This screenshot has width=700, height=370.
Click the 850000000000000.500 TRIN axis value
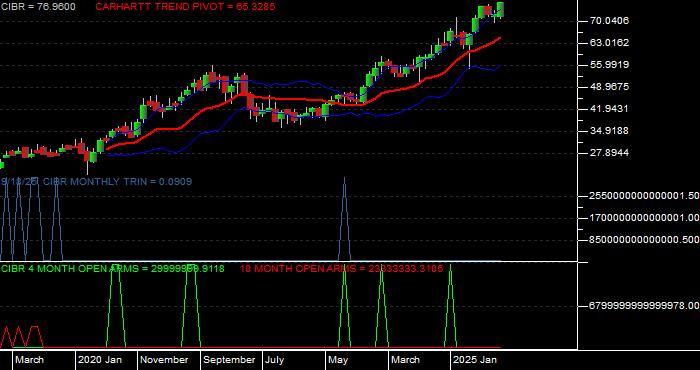tap(645, 240)
